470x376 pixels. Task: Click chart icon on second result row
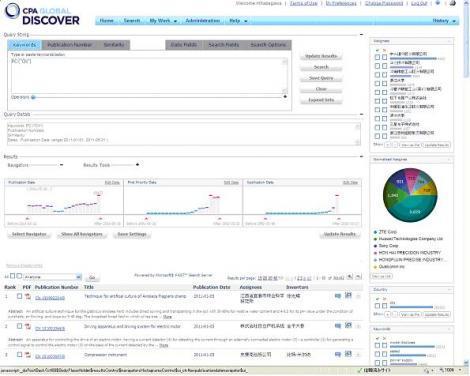pos(348,325)
